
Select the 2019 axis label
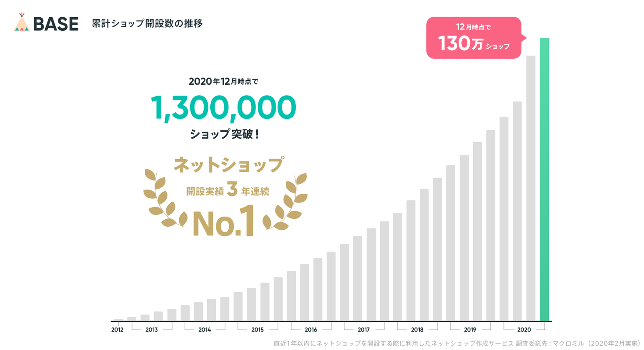[x=470, y=329]
